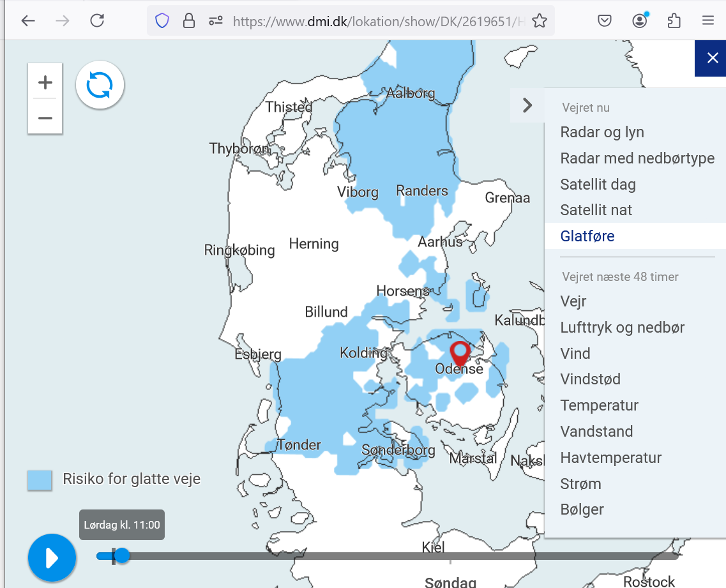
Task: Open the Pocket save icon
Action: (x=605, y=21)
